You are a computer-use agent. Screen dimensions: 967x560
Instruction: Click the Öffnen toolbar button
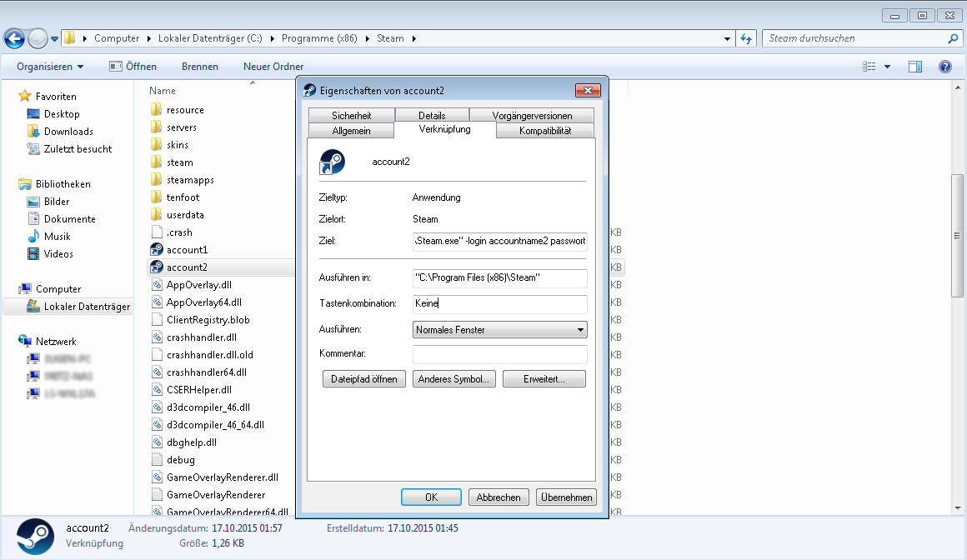click(133, 67)
